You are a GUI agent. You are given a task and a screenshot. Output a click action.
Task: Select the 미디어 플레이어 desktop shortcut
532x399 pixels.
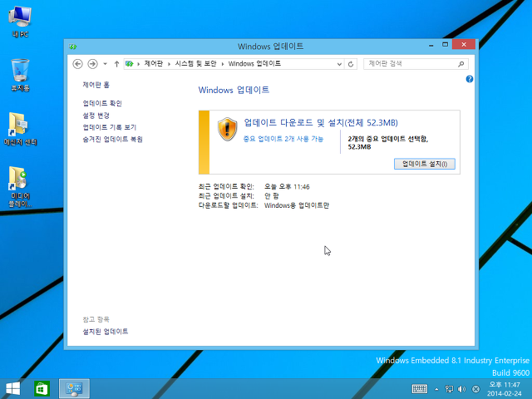20,186
